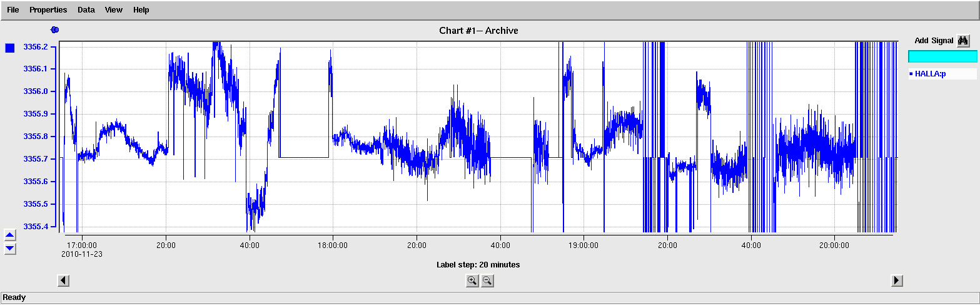Open the Data menu
980x305 pixels.
click(x=86, y=10)
